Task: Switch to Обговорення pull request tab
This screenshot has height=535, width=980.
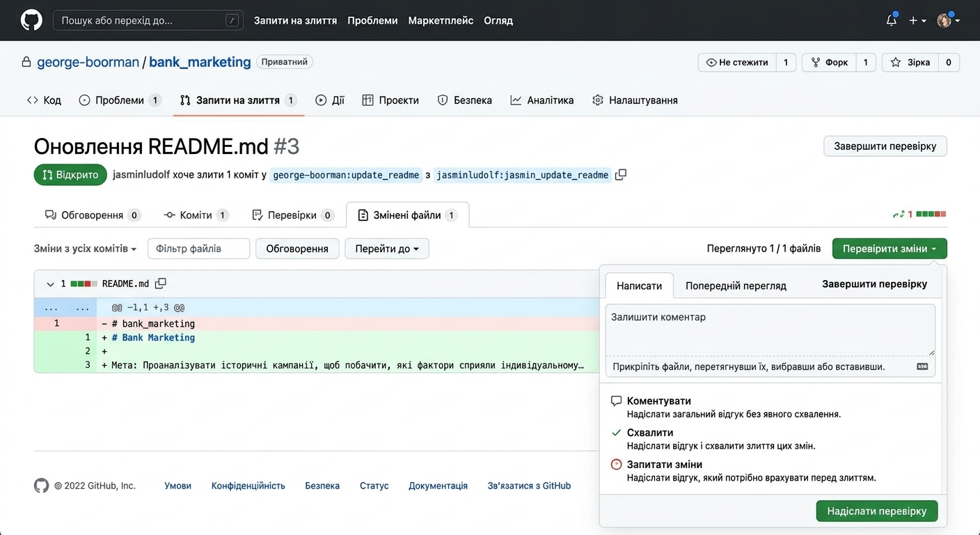Action: (93, 215)
